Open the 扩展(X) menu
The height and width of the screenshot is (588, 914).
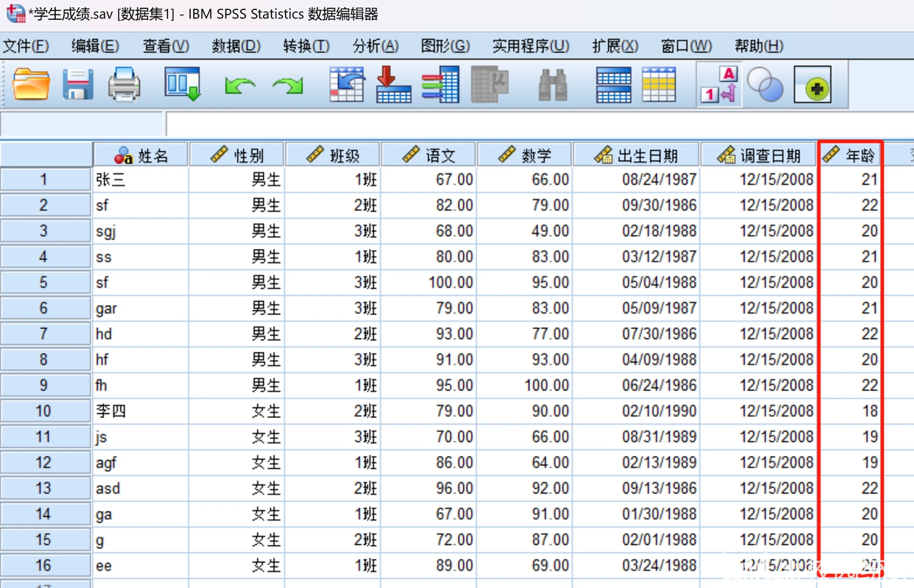click(615, 45)
